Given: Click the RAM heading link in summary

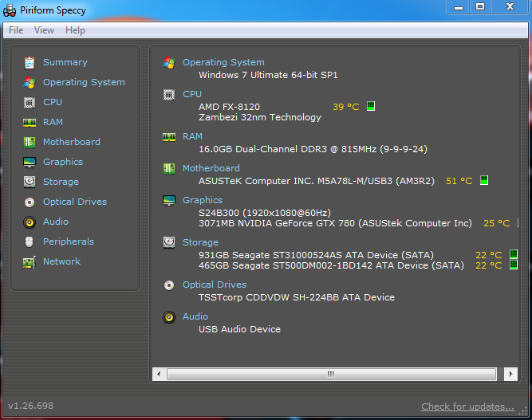Looking at the screenshot, I should tap(192, 136).
